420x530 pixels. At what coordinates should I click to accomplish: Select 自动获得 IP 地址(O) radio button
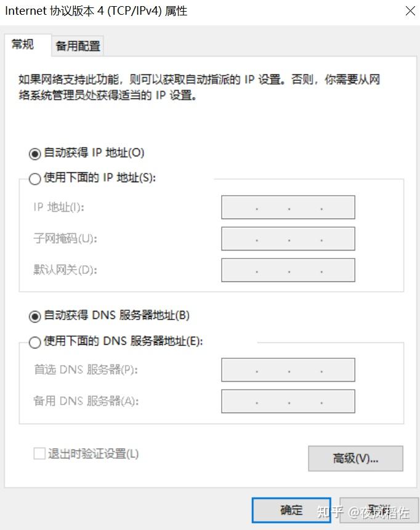point(35,153)
